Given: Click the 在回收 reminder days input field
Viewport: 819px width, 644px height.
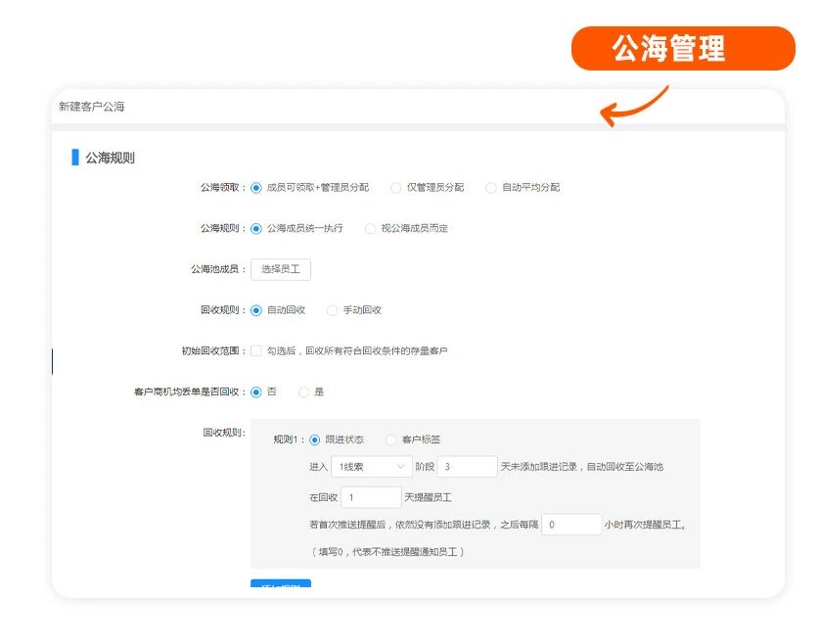Looking at the screenshot, I should (371, 497).
